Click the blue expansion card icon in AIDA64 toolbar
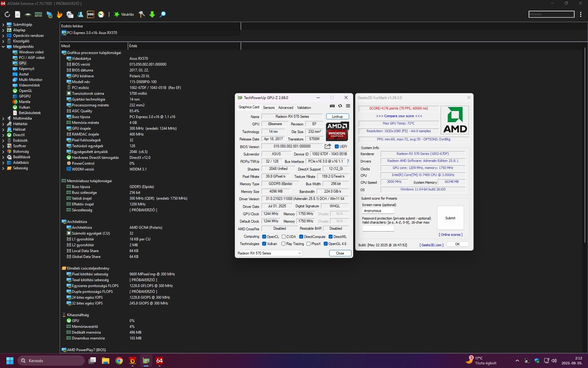The image size is (588, 368). pyautogui.click(x=49, y=14)
